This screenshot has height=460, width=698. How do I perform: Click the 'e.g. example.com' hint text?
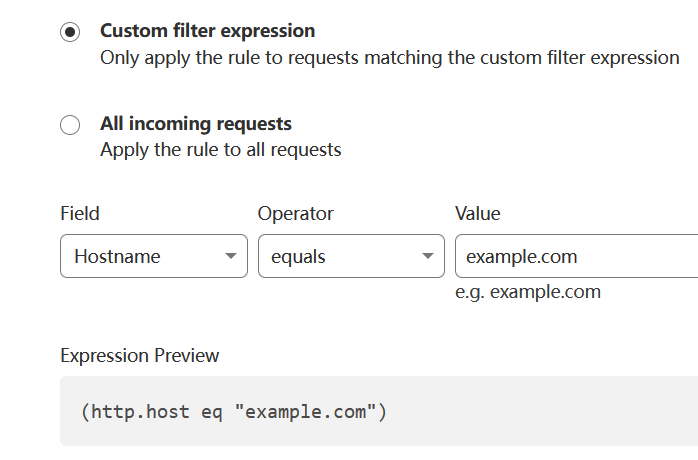click(x=528, y=292)
